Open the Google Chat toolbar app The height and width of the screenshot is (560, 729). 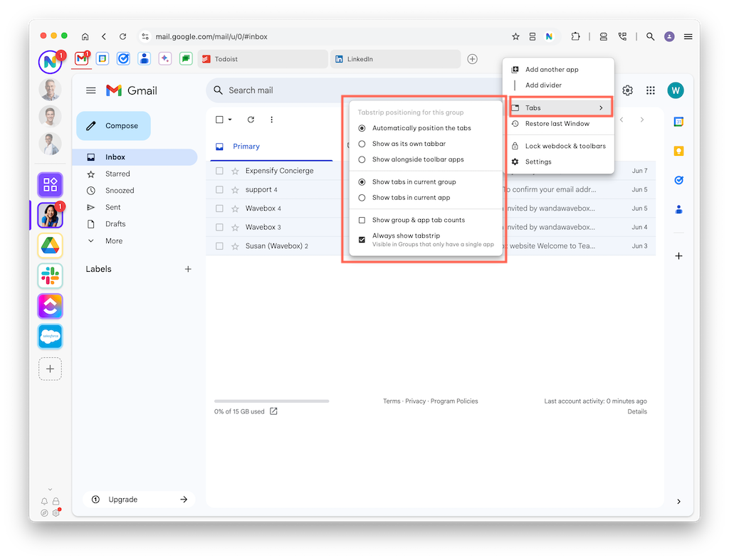coord(186,59)
